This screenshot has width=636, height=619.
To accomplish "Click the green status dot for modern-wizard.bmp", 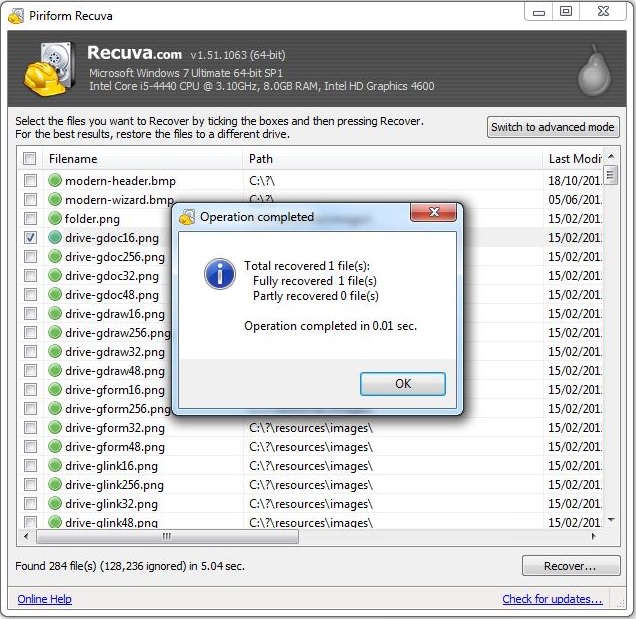I will (55, 199).
